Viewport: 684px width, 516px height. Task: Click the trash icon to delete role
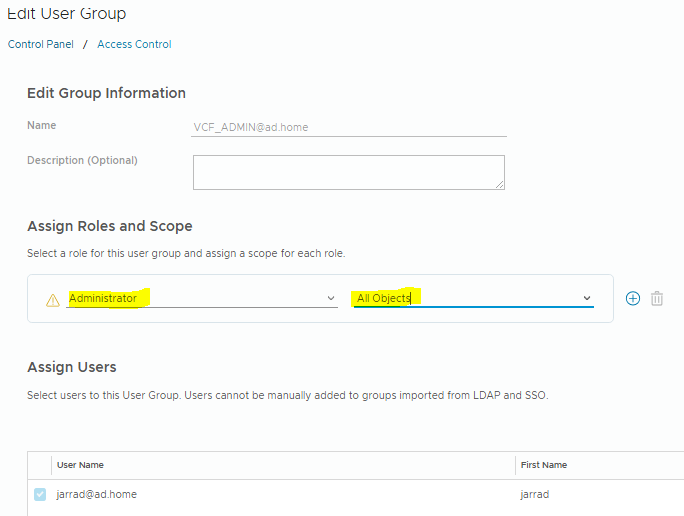[657, 298]
